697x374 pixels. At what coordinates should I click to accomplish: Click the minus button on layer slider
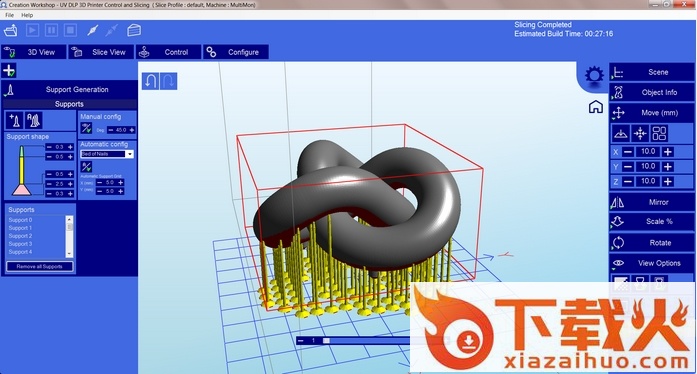click(301, 341)
